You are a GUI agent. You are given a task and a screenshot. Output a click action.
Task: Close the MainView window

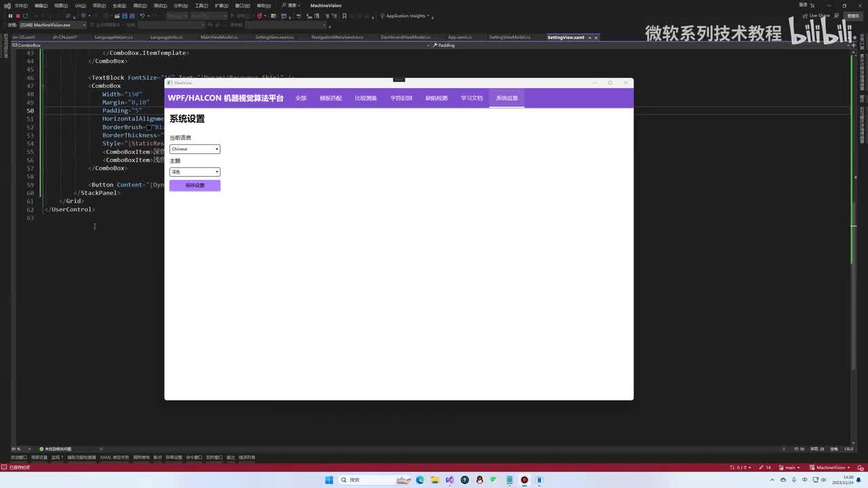pyautogui.click(x=626, y=83)
